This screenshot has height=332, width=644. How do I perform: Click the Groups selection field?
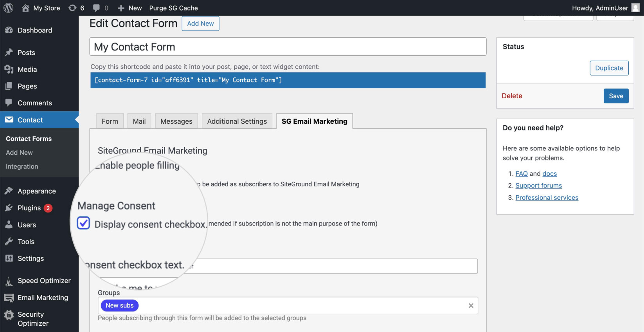tap(288, 305)
